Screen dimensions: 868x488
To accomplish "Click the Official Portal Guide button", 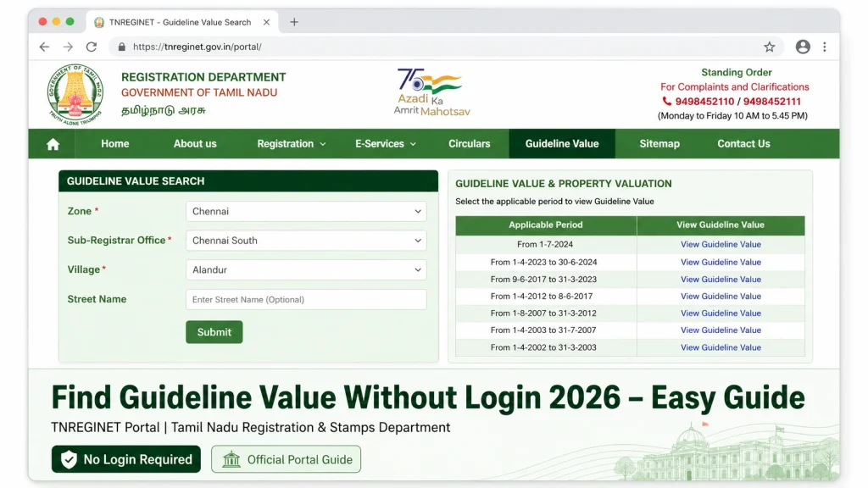I will (x=287, y=459).
